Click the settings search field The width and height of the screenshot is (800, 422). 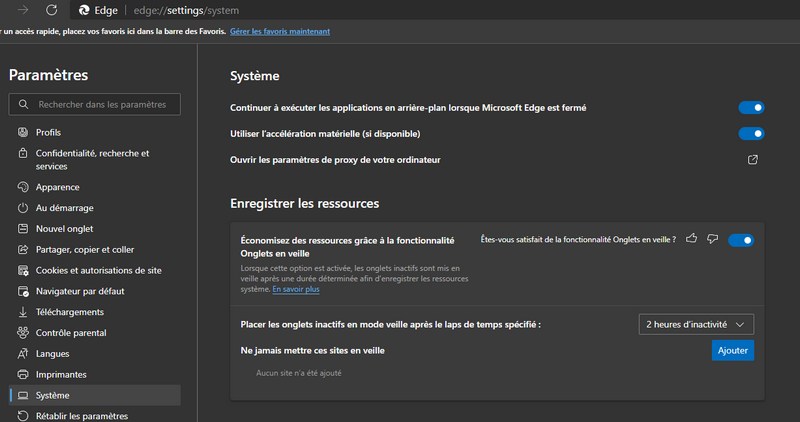point(95,104)
